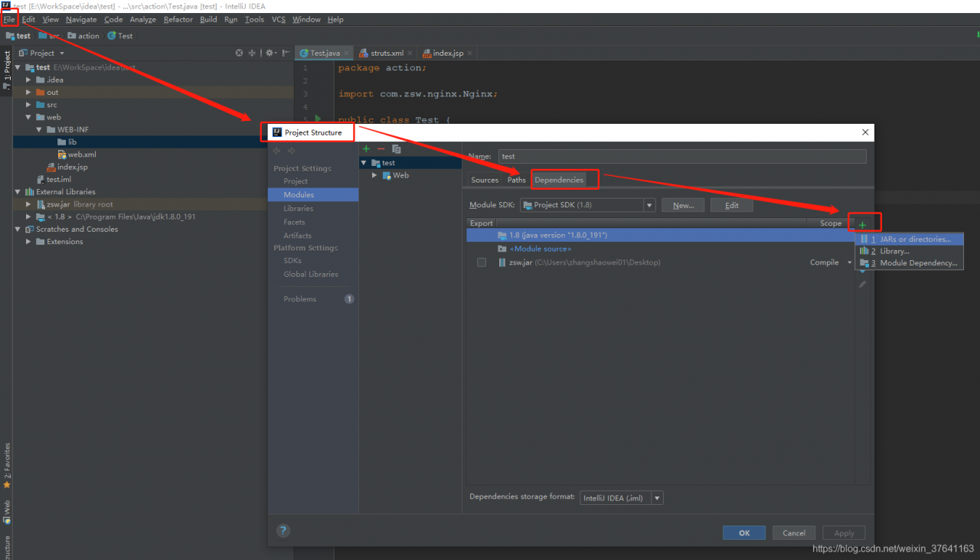Expand the .idea folder
This screenshot has height=560, width=980.
[x=29, y=80]
